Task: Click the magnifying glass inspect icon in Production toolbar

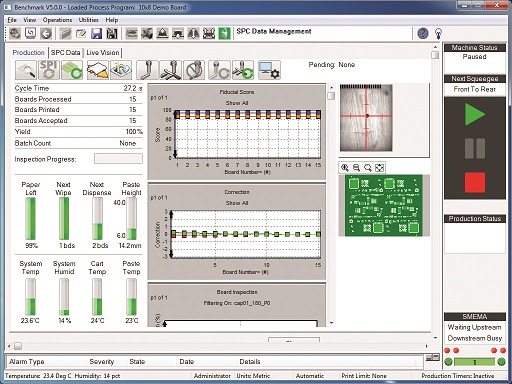Action: click(x=26, y=70)
